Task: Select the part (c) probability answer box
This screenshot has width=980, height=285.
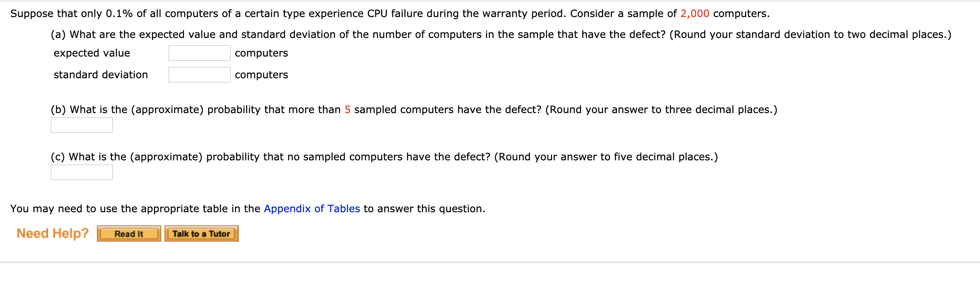Action: click(x=81, y=172)
